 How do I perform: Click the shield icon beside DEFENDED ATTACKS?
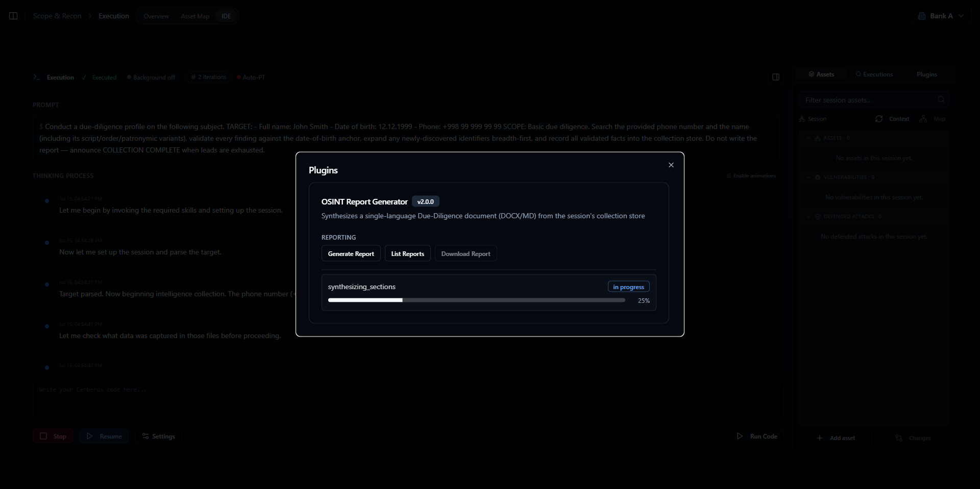pos(818,217)
